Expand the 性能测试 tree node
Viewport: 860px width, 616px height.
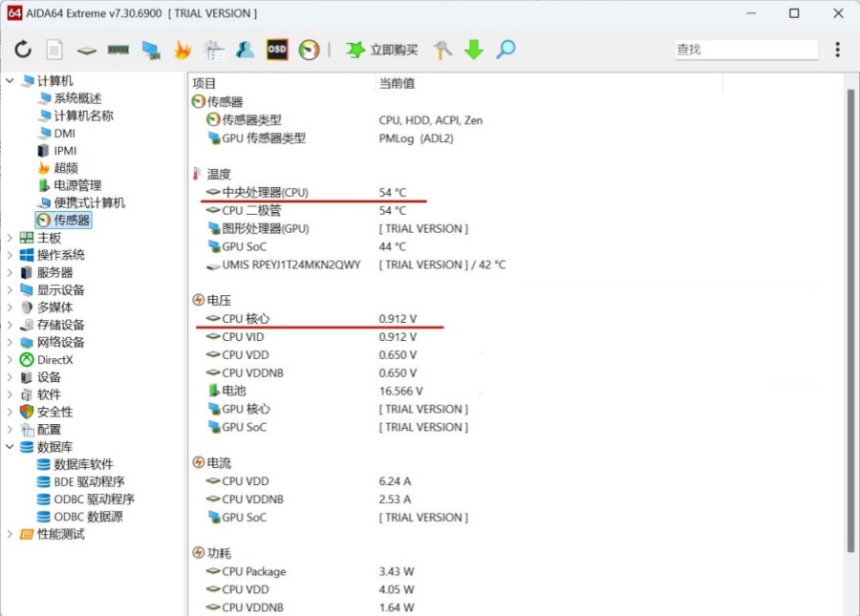pos(10,534)
